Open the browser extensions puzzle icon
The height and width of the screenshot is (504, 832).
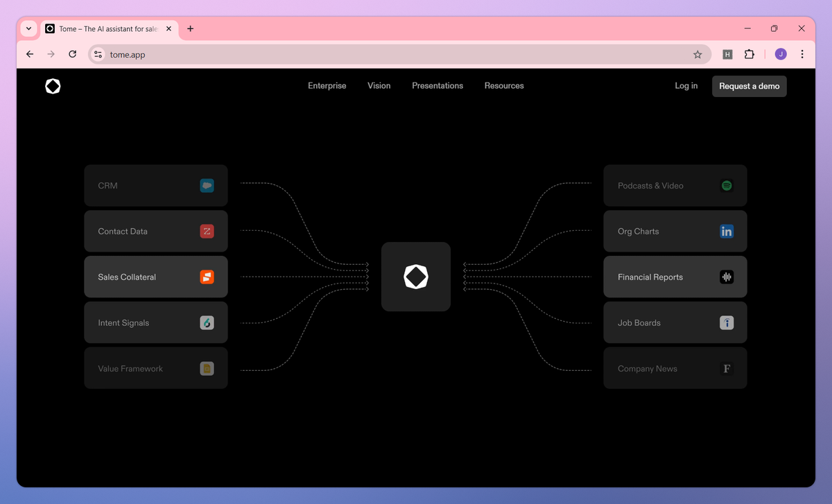749,54
